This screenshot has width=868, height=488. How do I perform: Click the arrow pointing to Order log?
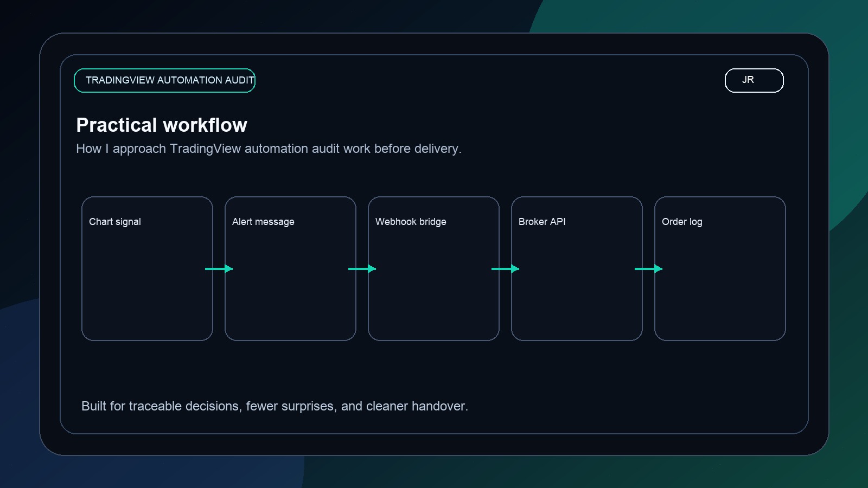(x=648, y=268)
